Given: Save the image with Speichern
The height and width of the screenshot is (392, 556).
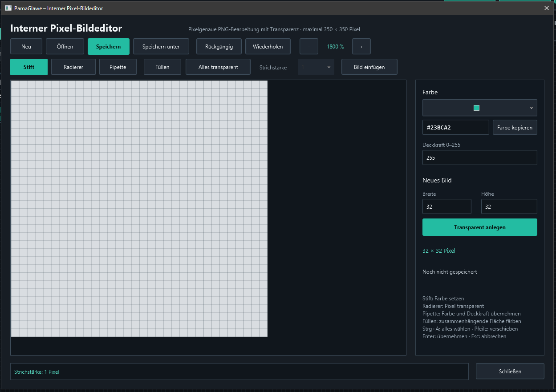Looking at the screenshot, I should pos(109,46).
